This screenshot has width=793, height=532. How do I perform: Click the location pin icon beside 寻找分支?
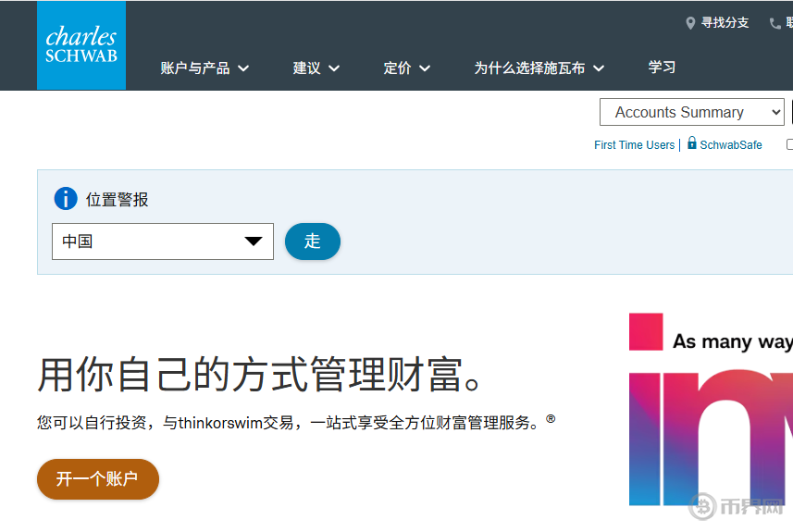coord(690,23)
